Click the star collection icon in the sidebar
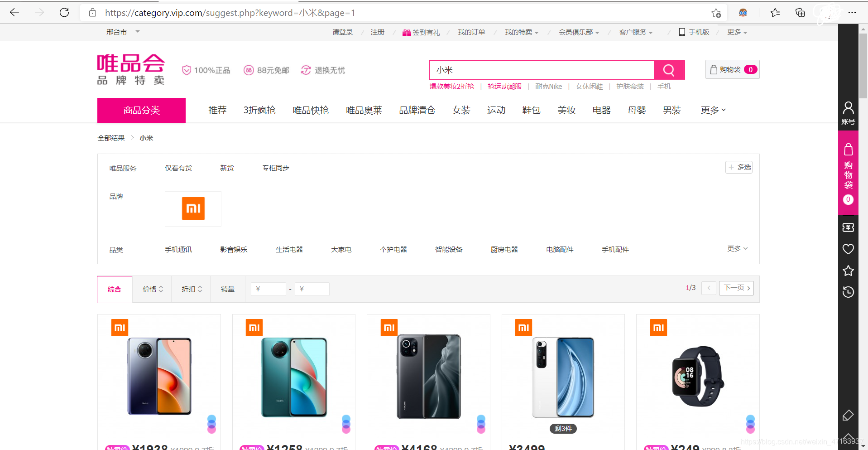The image size is (868, 450). (x=848, y=271)
